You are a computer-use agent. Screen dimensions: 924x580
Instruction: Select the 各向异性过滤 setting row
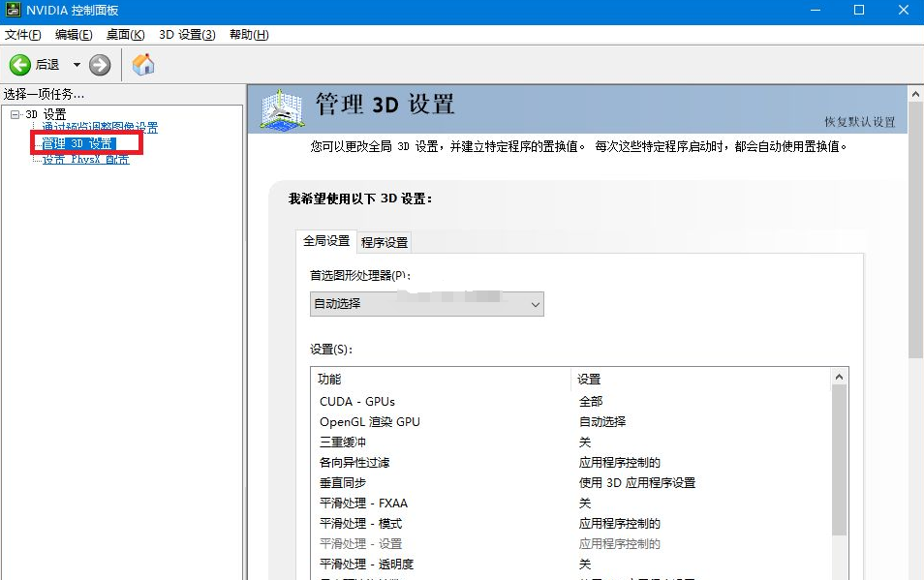pos(570,462)
